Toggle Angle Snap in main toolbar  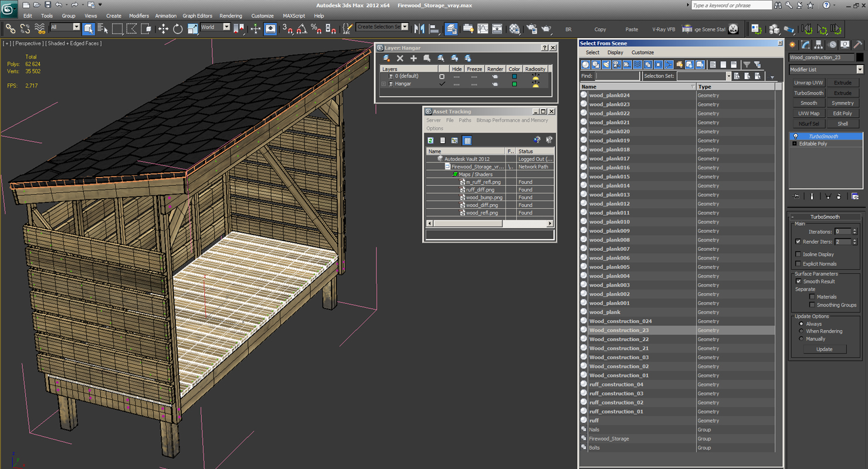tap(301, 28)
